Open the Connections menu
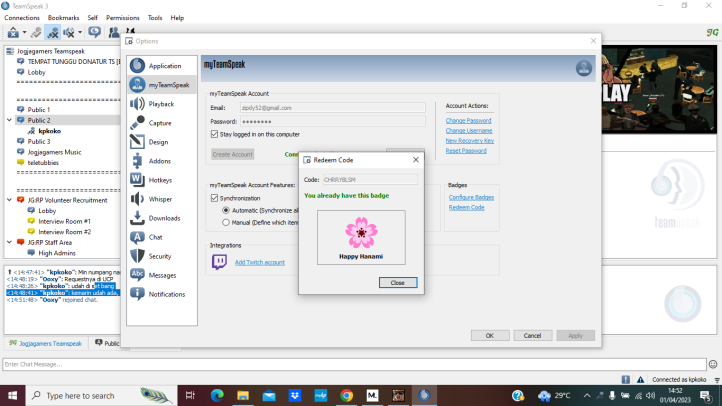 (x=22, y=17)
